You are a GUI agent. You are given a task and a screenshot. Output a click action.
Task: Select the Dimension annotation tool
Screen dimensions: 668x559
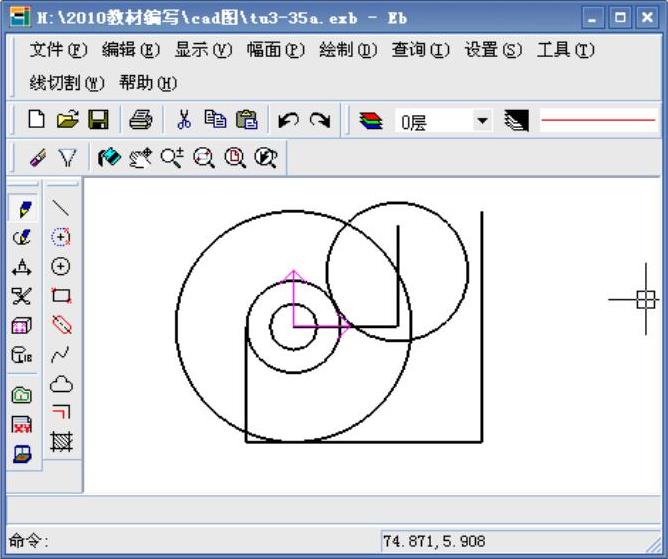pos(22,267)
